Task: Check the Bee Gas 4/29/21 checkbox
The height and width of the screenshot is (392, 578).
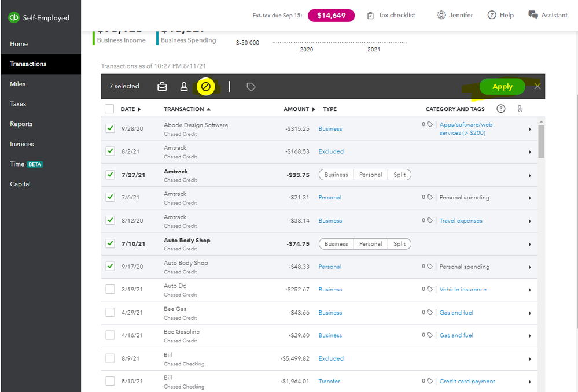Action: (110, 312)
